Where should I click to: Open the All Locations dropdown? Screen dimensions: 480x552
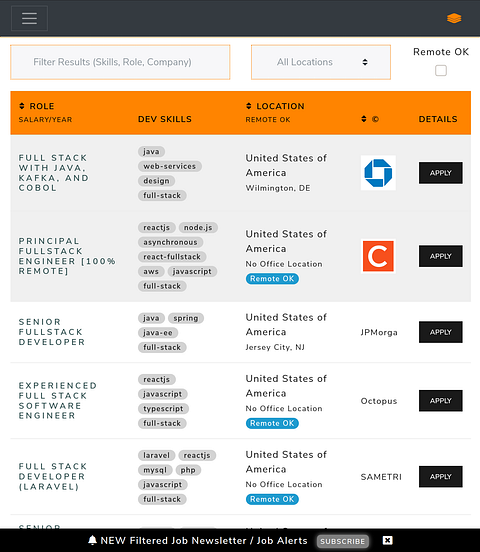[x=321, y=62]
